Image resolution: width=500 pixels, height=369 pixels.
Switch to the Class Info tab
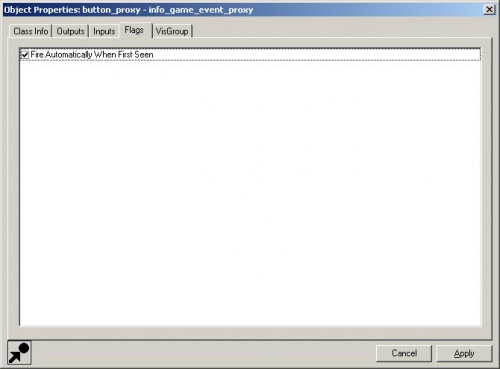[x=30, y=31]
